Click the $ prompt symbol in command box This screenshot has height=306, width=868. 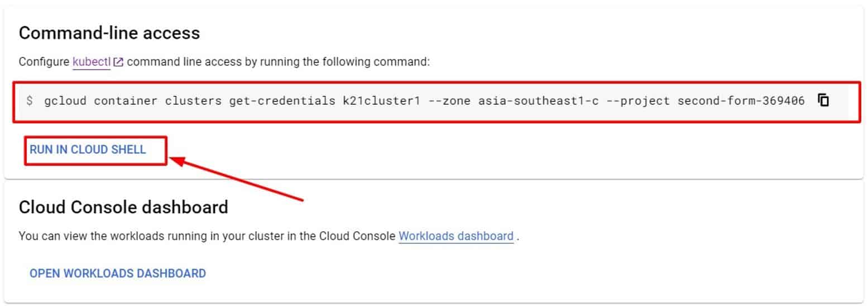pos(30,101)
